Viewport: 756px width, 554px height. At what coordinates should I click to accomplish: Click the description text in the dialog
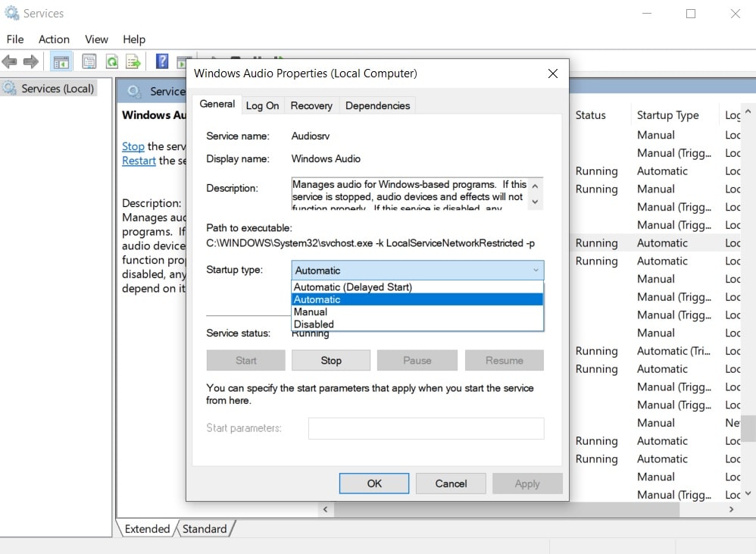coord(409,194)
